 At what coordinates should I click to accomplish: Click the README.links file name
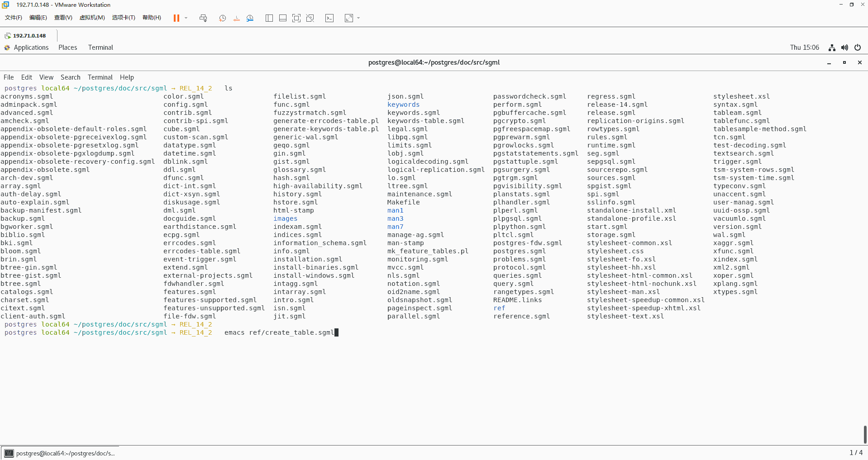click(x=517, y=300)
